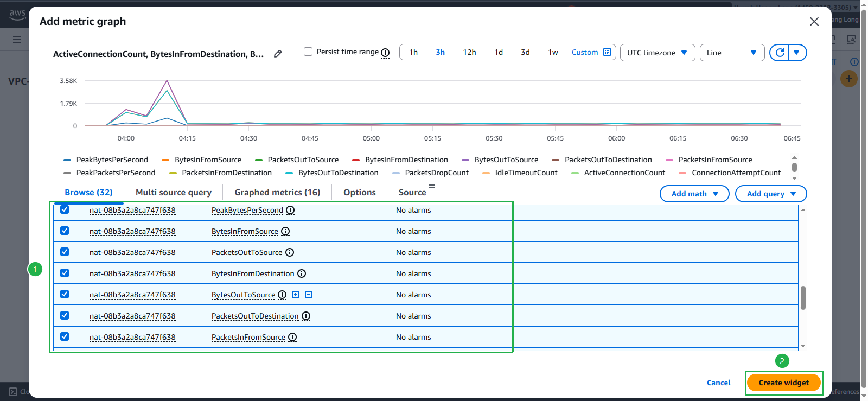Click PeakBytesPerSecond legend color swatch

pos(67,160)
